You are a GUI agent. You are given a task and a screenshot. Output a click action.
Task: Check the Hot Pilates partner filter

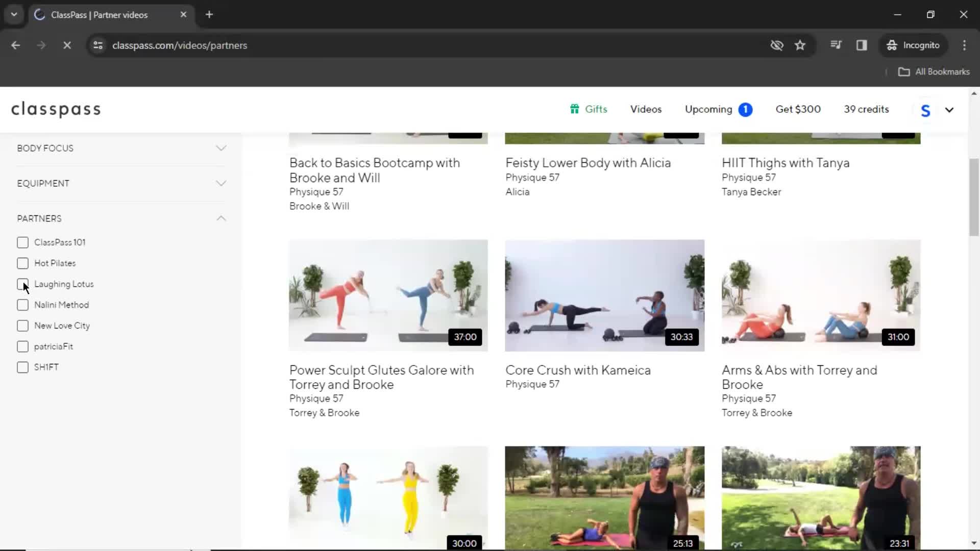tap(22, 263)
